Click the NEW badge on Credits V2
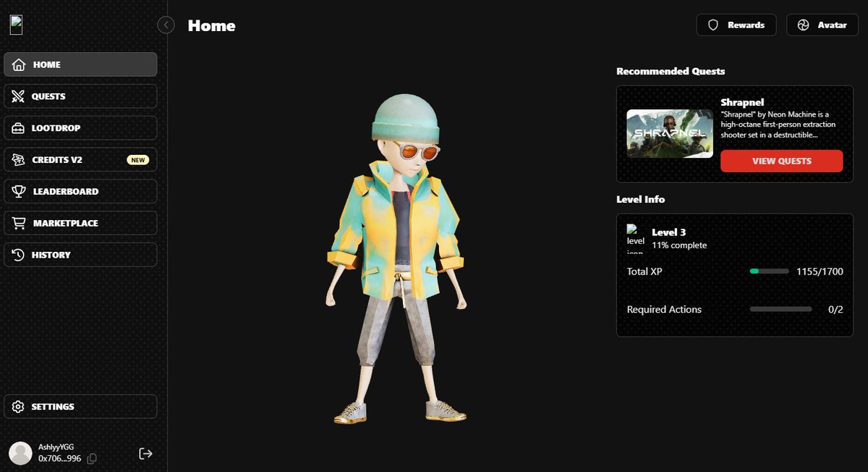Image resolution: width=868 pixels, height=472 pixels. coord(138,160)
